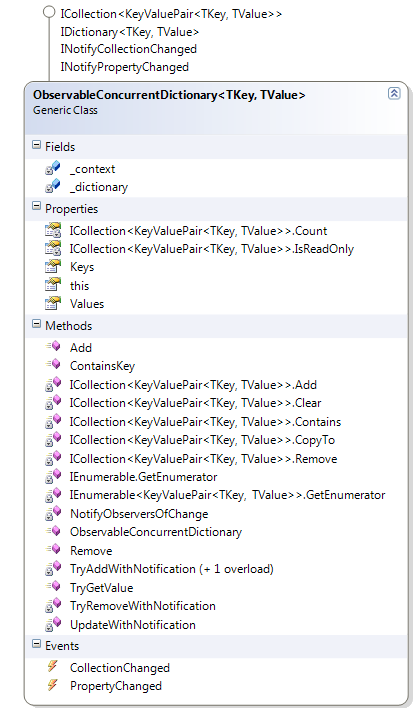417x713 pixels.
Task: Select the Values property
Action: tap(87, 303)
